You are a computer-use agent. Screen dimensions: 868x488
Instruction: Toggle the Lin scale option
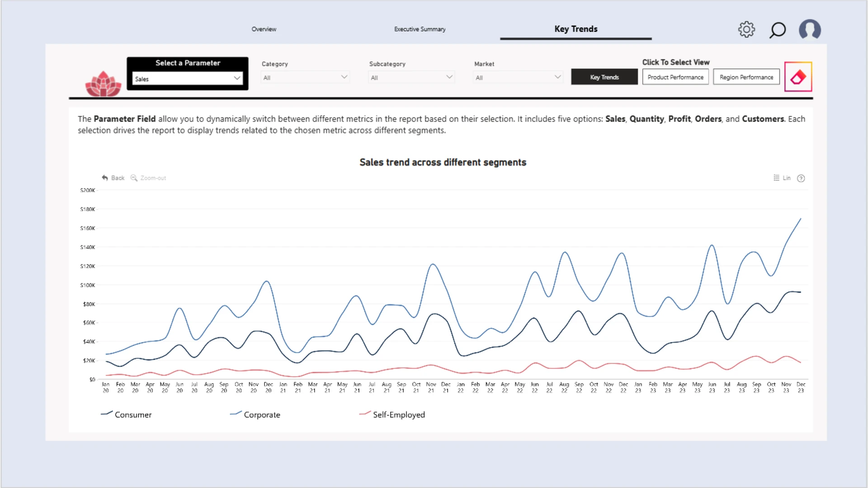(x=782, y=178)
